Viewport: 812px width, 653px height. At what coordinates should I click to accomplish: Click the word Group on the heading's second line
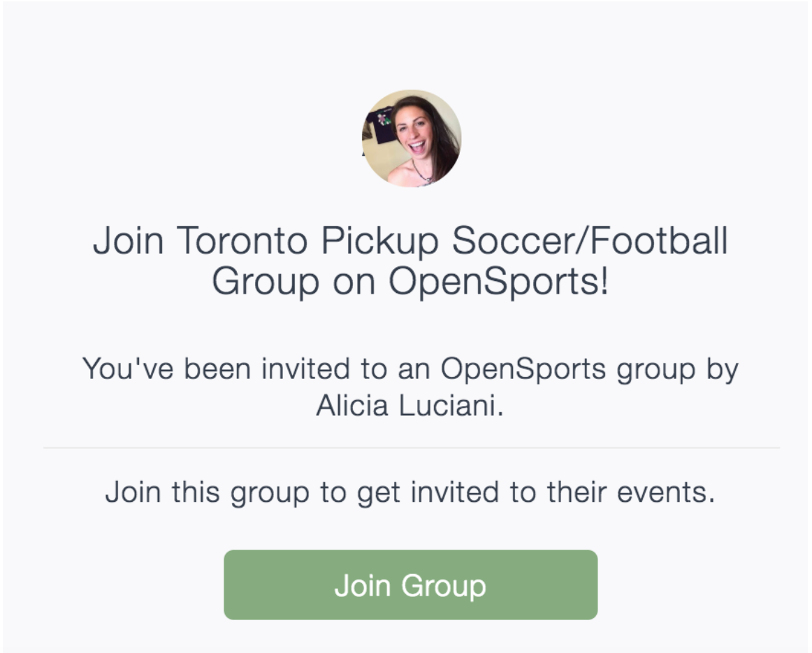[265, 281]
